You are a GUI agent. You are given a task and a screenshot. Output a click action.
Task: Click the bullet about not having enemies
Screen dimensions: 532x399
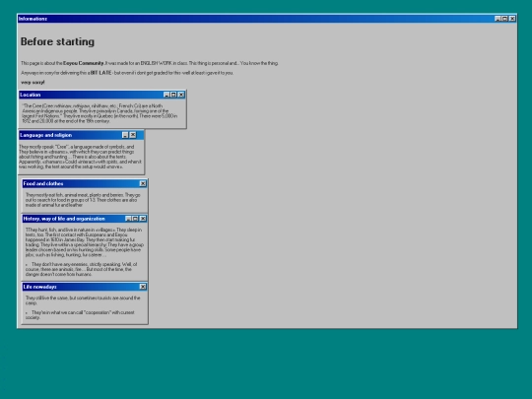(81, 269)
